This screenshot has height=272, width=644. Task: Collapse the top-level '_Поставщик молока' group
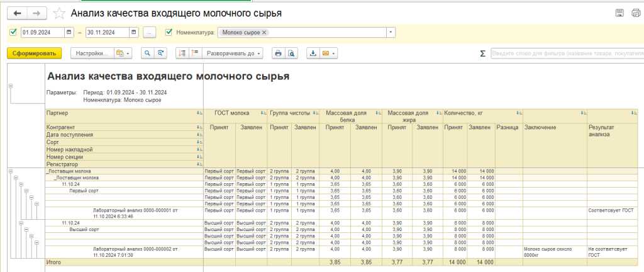pyautogui.click(x=11, y=171)
